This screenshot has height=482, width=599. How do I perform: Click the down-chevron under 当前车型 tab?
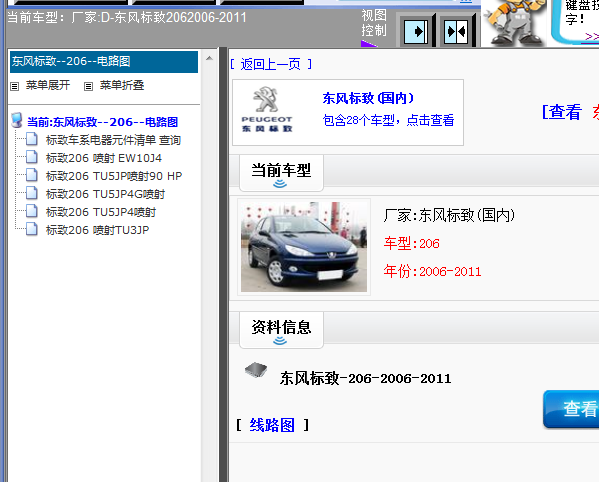(x=280, y=184)
